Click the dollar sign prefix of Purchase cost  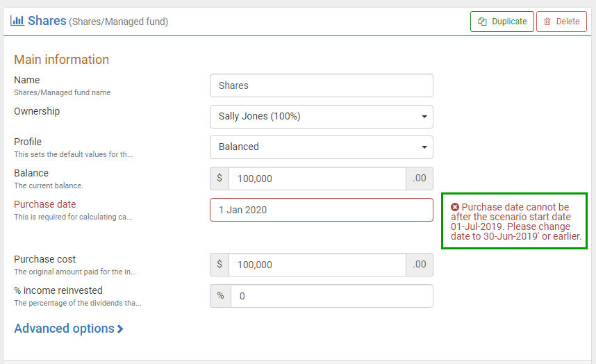[220, 265]
